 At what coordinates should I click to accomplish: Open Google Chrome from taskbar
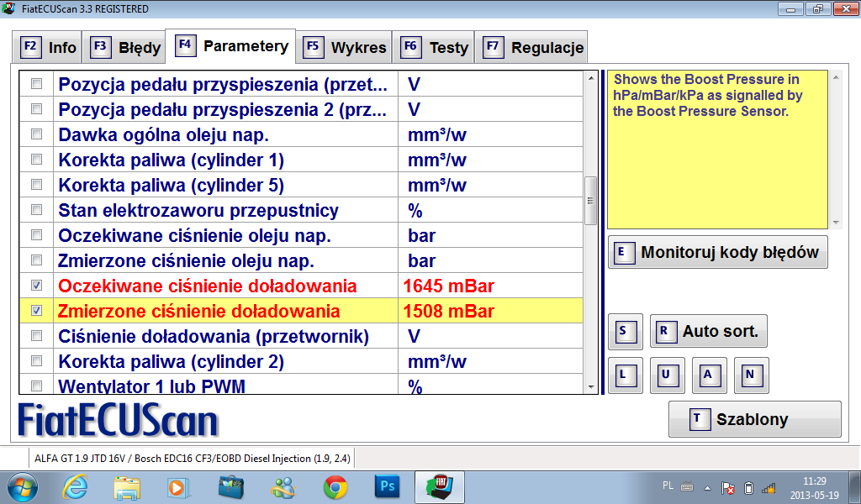(335, 487)
